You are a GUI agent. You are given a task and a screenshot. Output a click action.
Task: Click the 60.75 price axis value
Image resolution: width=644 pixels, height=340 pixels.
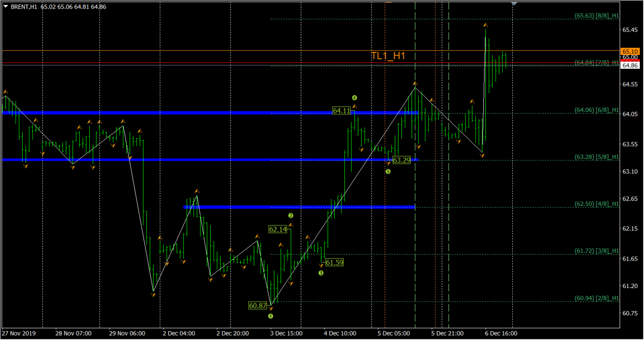tap(630, 313)
